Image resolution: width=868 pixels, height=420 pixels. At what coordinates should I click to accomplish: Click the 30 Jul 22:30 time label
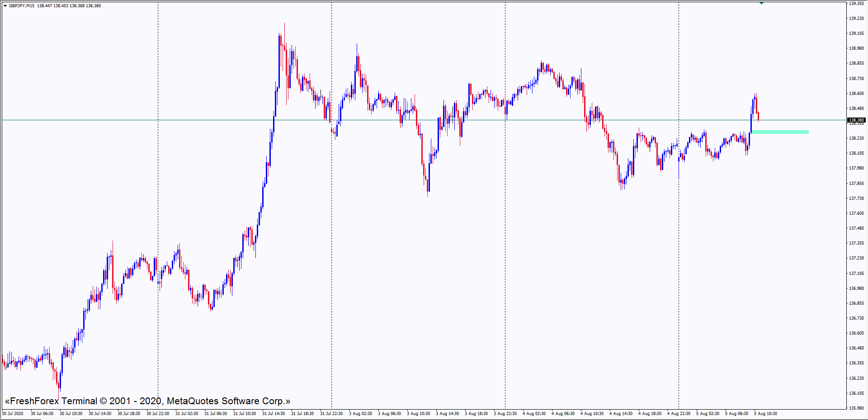158,414
